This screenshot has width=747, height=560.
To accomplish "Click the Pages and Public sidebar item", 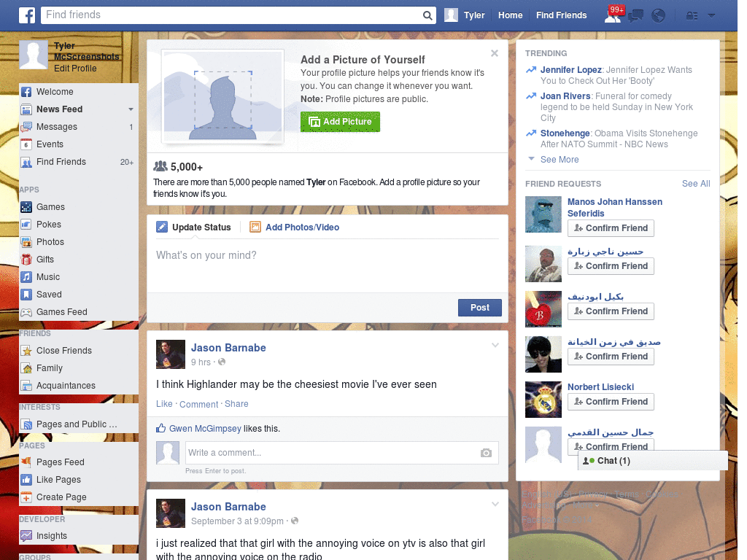I will click(x=78, y=424).
